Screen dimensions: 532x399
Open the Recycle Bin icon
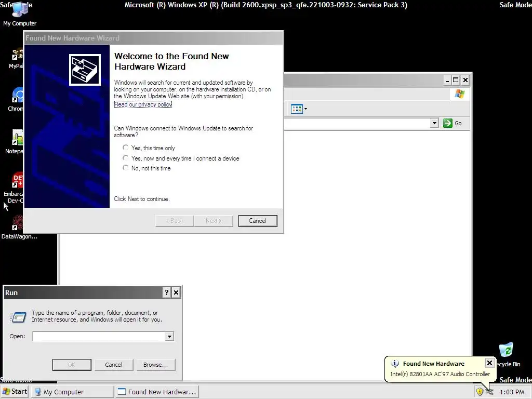[x=507, y=354]
